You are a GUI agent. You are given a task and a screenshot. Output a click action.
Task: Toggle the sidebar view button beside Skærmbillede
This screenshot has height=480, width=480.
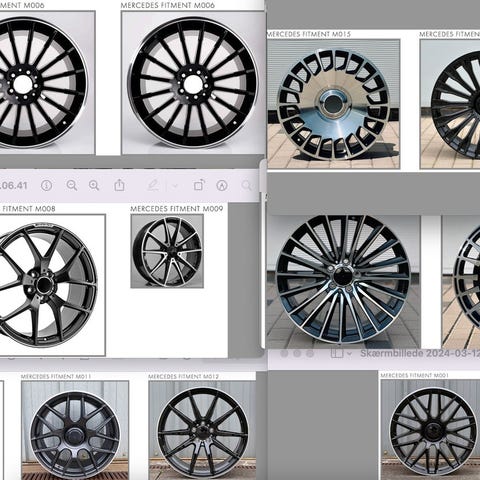pos(337,353)
